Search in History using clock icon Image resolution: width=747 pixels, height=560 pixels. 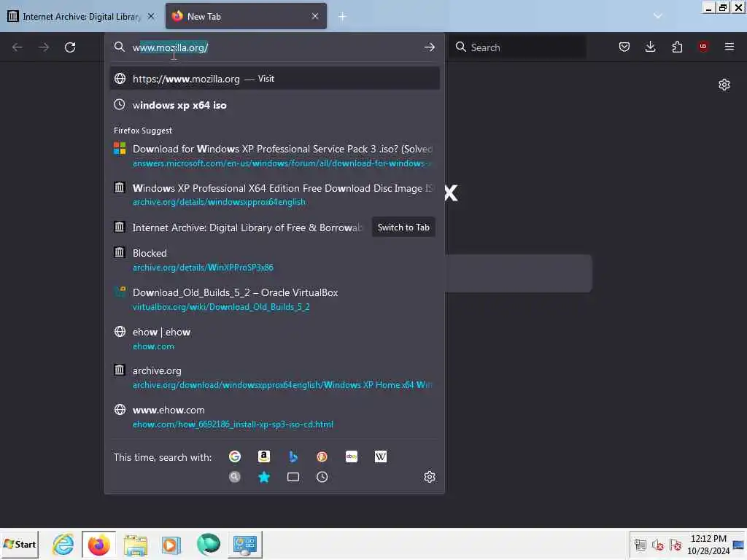(x=322, y=477)
